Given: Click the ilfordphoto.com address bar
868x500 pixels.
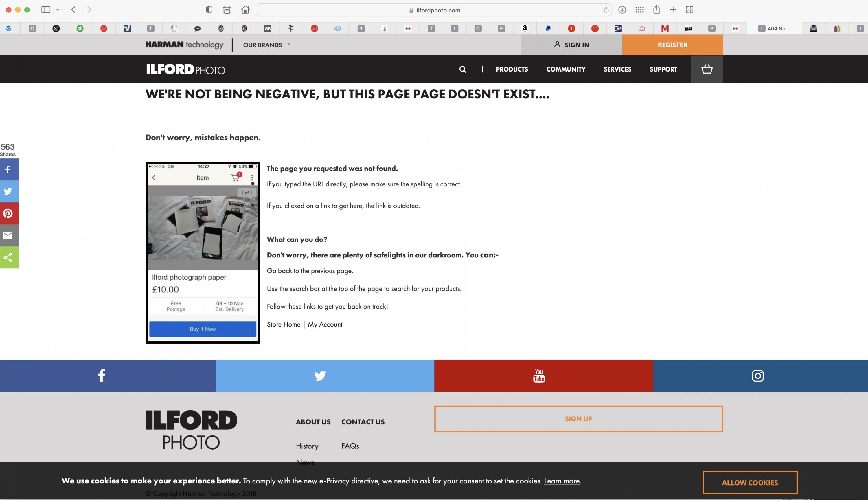Looking at the screenshot, I should 434,10.
